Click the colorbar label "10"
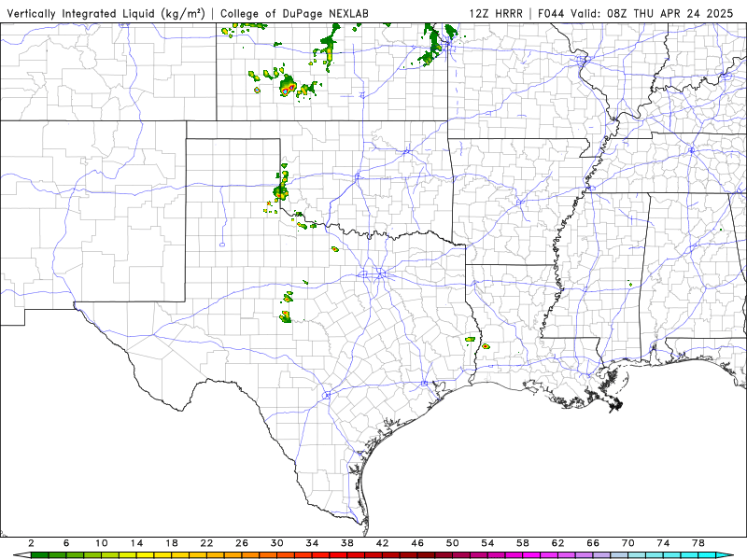Image resolution: width=747 pixels, height=560 pixels. click(x=102, y=543)
